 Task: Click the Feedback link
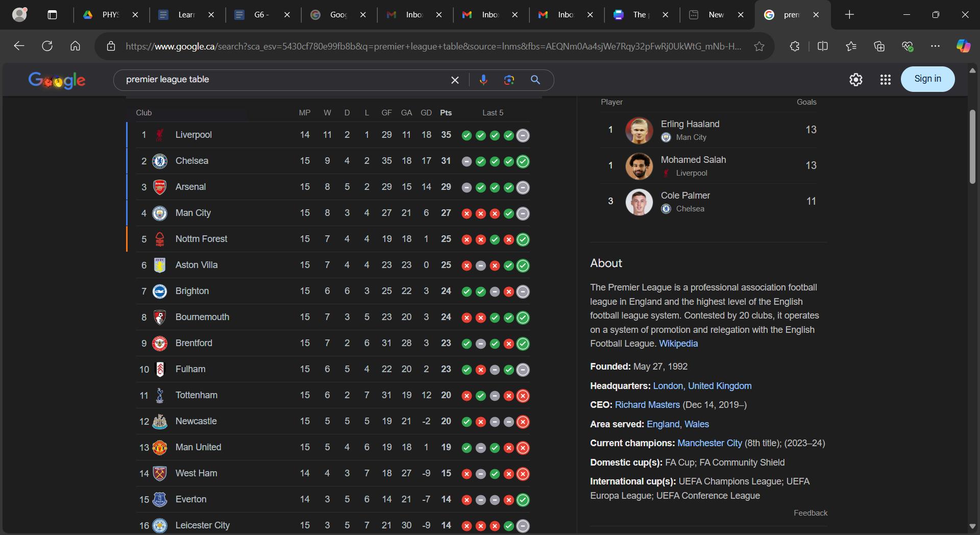point(811,513)
